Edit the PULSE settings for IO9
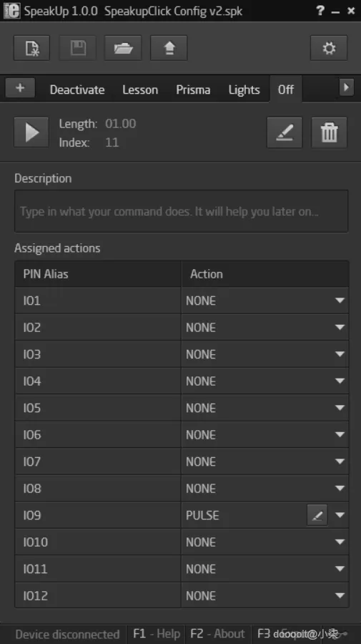The image size is (361, 644). click(317, 515)
